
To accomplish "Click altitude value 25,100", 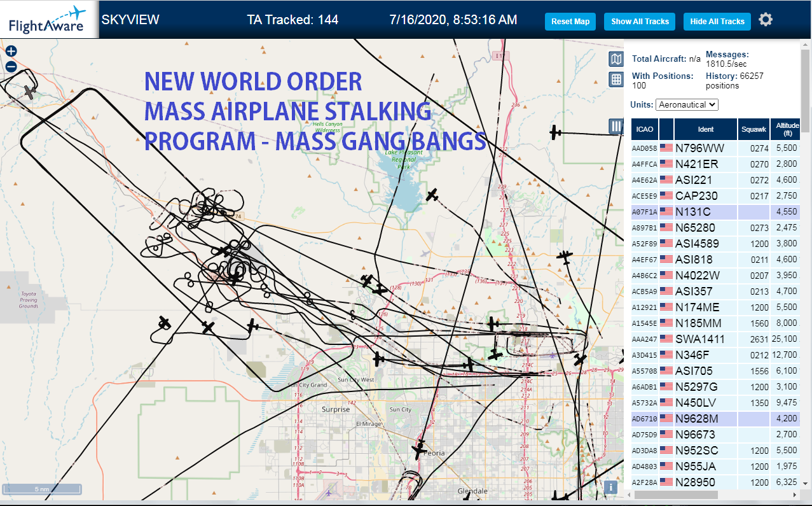I will pos(785,339).
